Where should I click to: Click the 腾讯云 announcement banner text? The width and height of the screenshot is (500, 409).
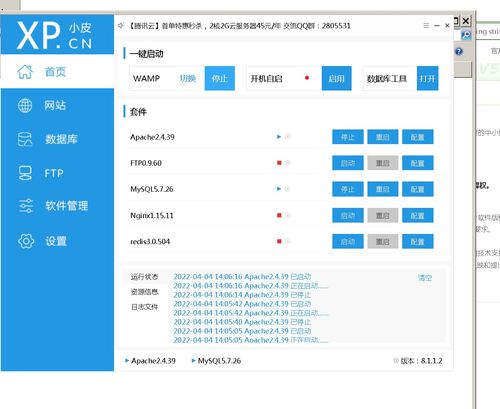pyautogui.click(x=239, y=26)
